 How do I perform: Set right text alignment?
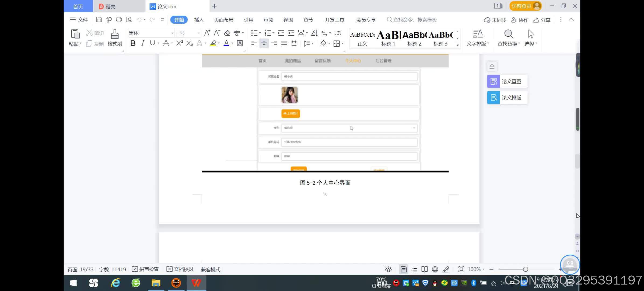(274, 43)
